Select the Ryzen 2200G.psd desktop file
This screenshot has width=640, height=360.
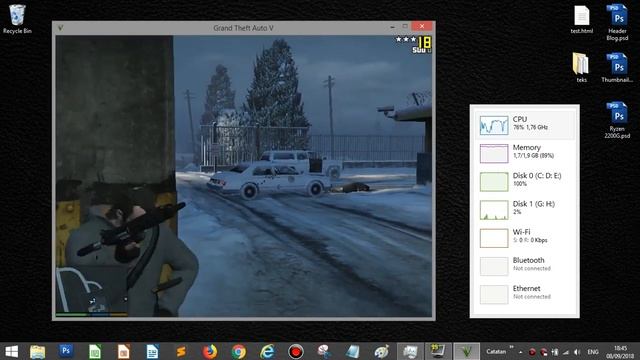(x=617, y=120)
